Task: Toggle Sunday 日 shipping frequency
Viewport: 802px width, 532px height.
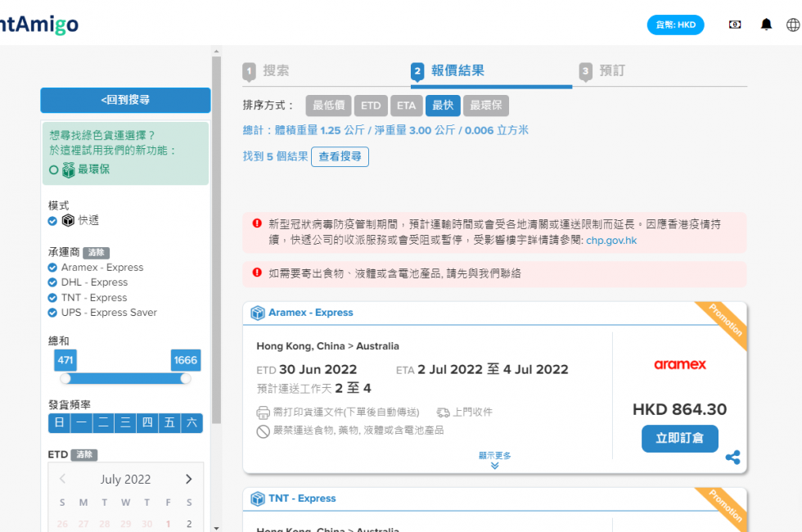Action: point(59,423)
